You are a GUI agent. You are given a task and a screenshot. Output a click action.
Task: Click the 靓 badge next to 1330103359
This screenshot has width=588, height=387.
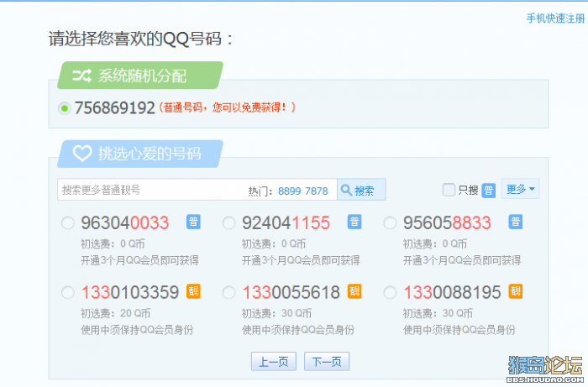(193, 291)
